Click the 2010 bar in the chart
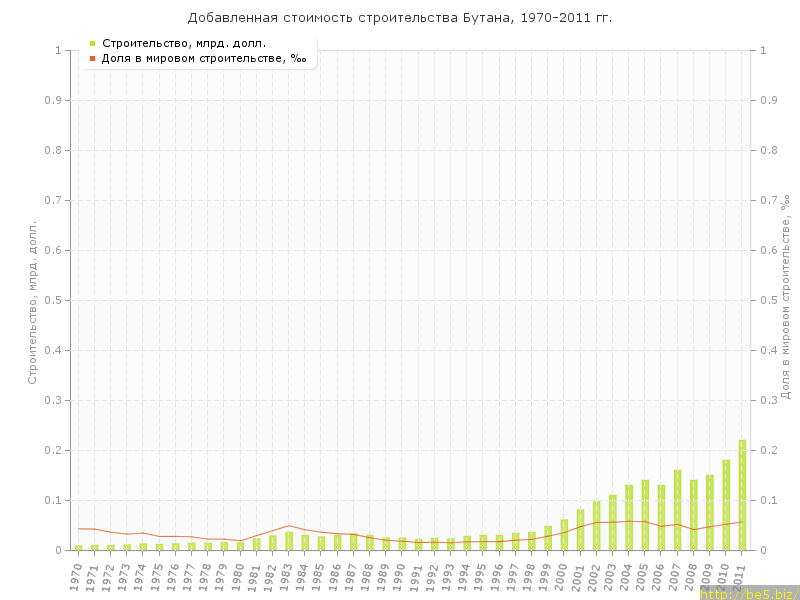Viewport: 800px width, 600px height. point(726,505)
